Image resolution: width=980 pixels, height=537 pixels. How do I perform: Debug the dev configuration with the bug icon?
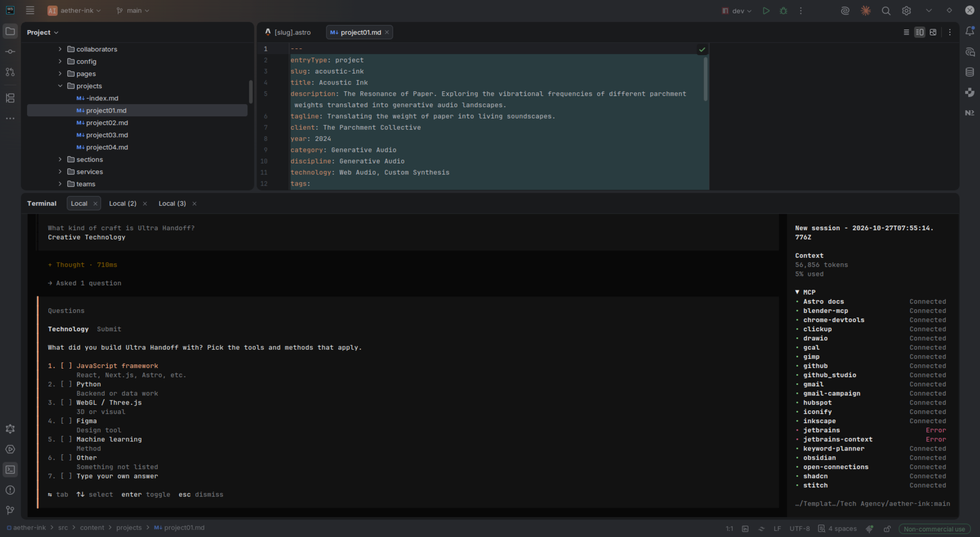[783, 10]
